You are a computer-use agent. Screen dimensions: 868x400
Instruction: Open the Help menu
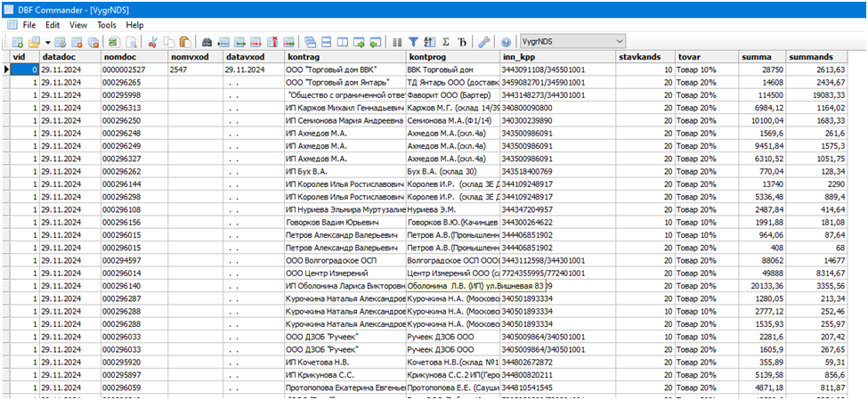(134, 25)
